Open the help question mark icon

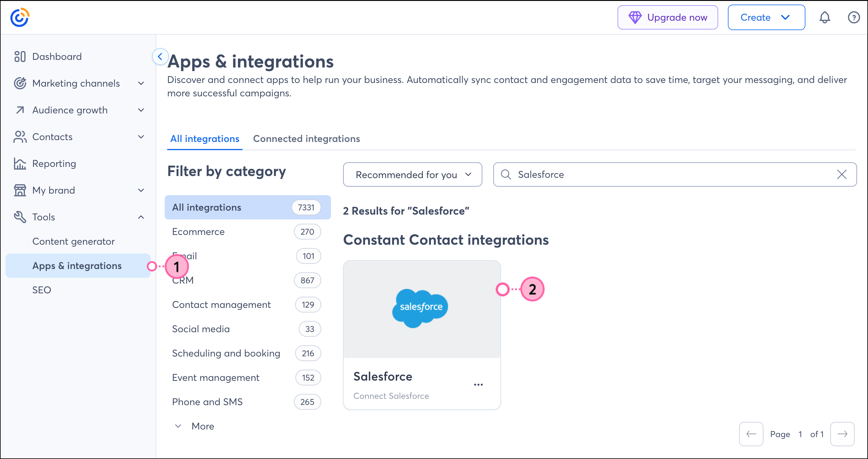point(853,18)
